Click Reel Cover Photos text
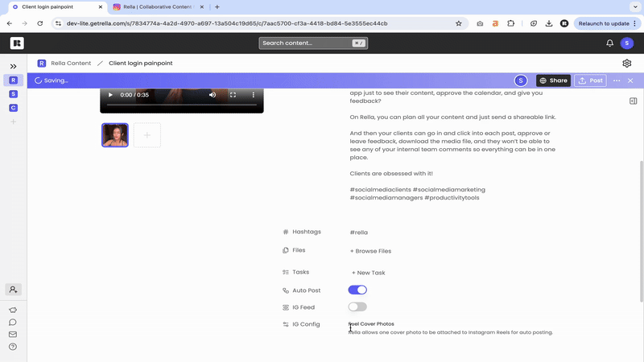Screen dimensions: 644x362 click(x=371, y=324)
